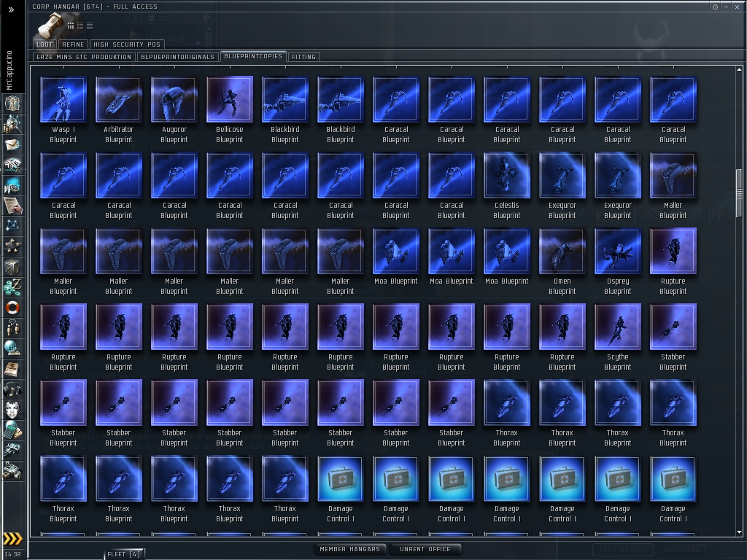The image size is (747, 560).
Task: Open the Items hangar sidebar icon
Action: (12, 471)
